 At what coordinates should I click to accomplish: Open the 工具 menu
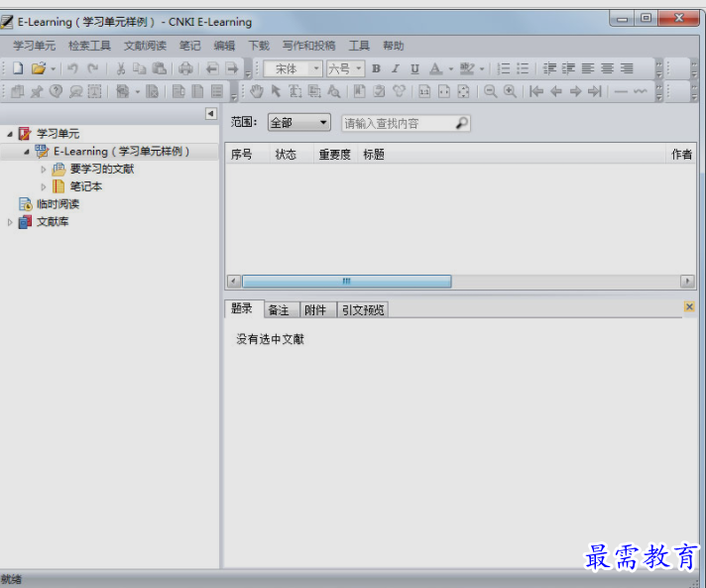coord(359,46)
